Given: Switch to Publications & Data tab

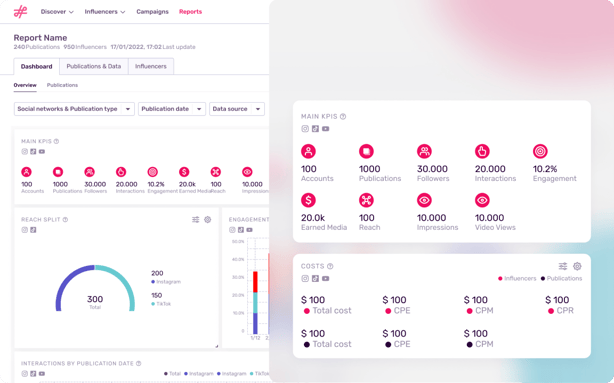Looking at the screenshot, I should click(94, 67).
